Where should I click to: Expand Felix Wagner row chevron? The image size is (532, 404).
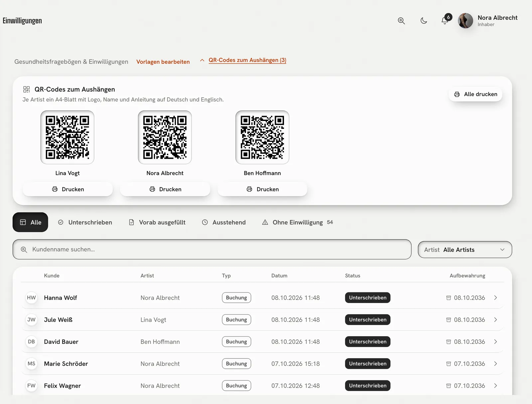pos(495,386)
